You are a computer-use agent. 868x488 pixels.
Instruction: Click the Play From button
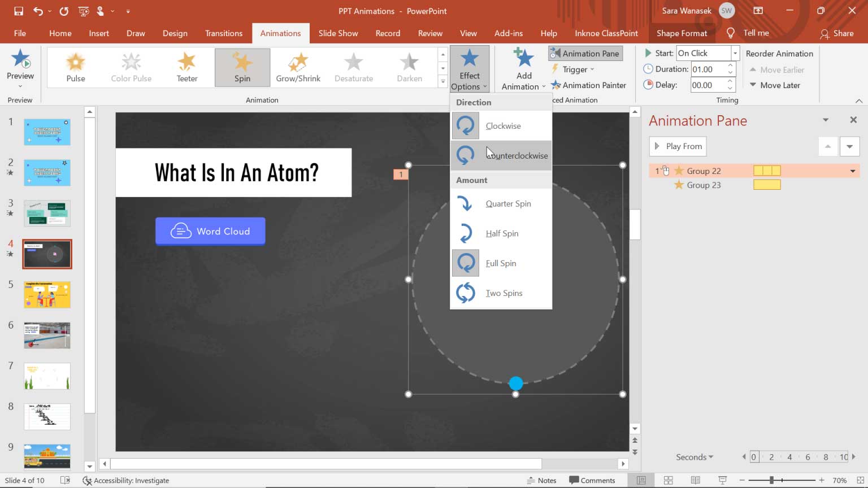[x=678, y=146]
